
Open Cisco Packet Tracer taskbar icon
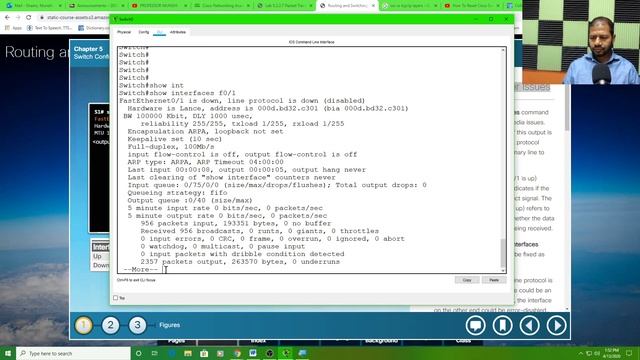(286, 353)
